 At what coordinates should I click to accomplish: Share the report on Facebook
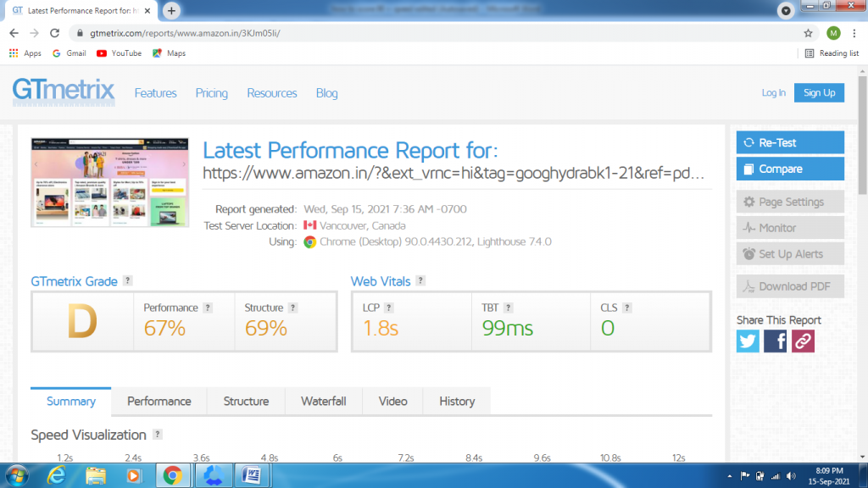[775, 341]
